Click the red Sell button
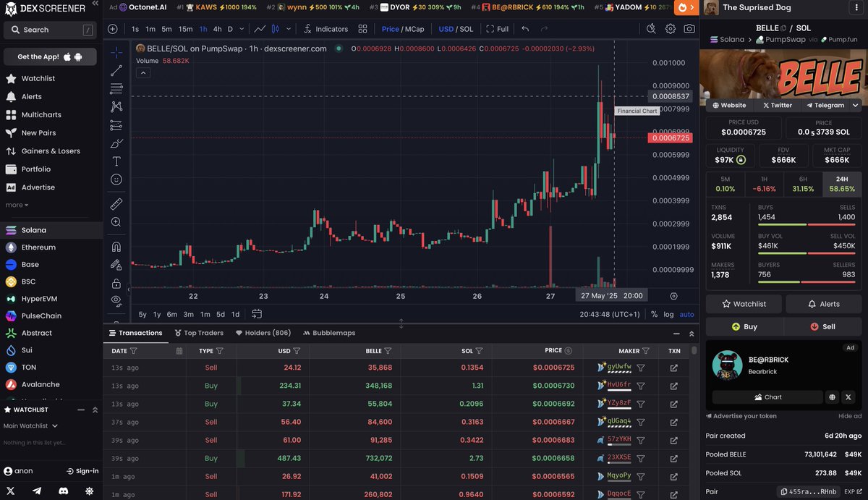This screenshot has height=500, width=868. click(x=823, y=326)
